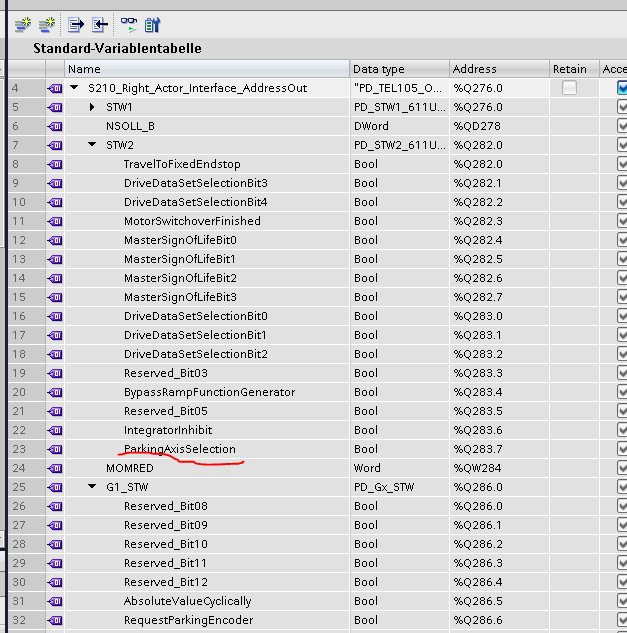This screenshot has width=627, height=633.
Task: Click the rightmost toolbar icon beside the glasses
Action: coord(152,24)
